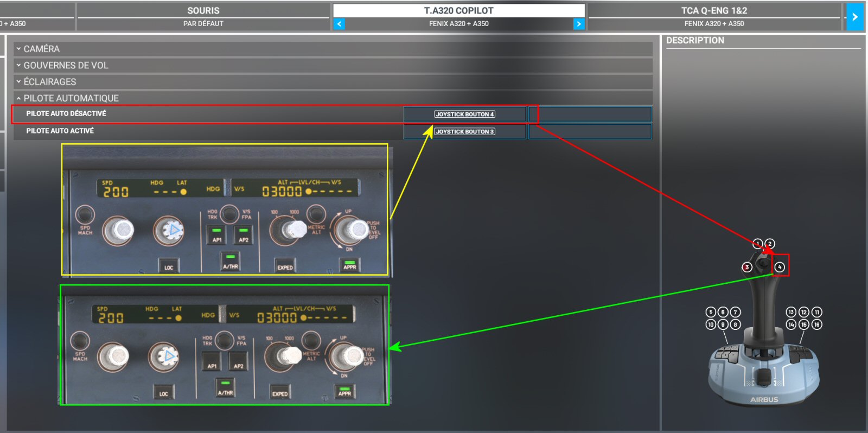Screen dimensions: 868x433
Task: Click METRIC ALT button in green-framed panel
Action: [311, 341]
